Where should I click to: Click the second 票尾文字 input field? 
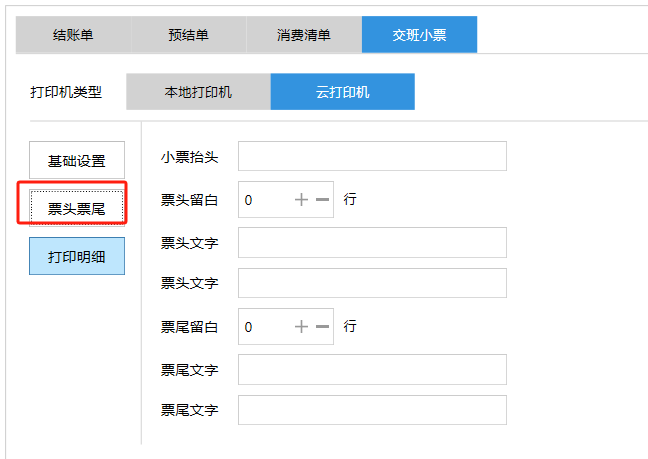pyautogui.click(x=372, y=410)
